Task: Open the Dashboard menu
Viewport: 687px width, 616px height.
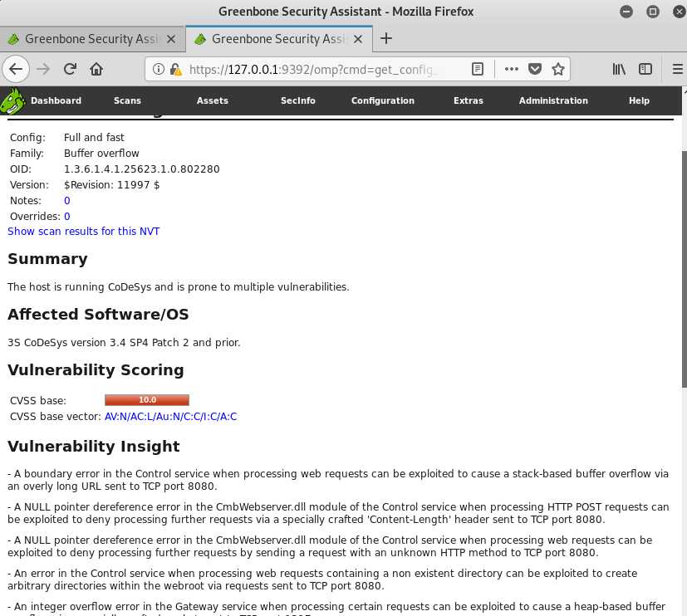Action: point(56,100)
